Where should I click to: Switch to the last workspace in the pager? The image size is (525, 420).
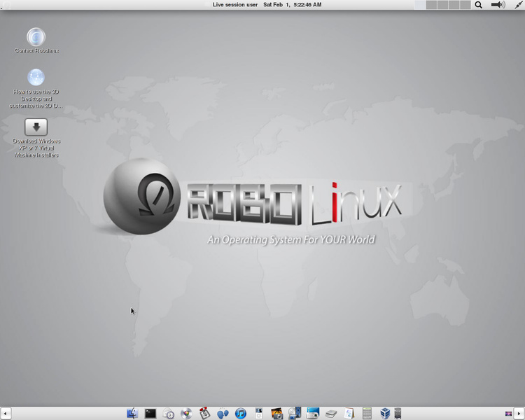point(465,5)
